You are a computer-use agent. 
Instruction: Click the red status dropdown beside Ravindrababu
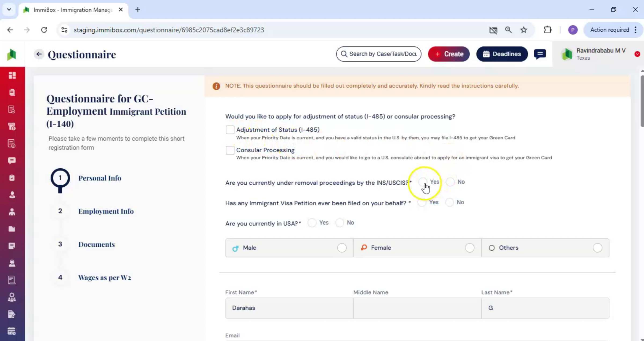tap(637, 54)
